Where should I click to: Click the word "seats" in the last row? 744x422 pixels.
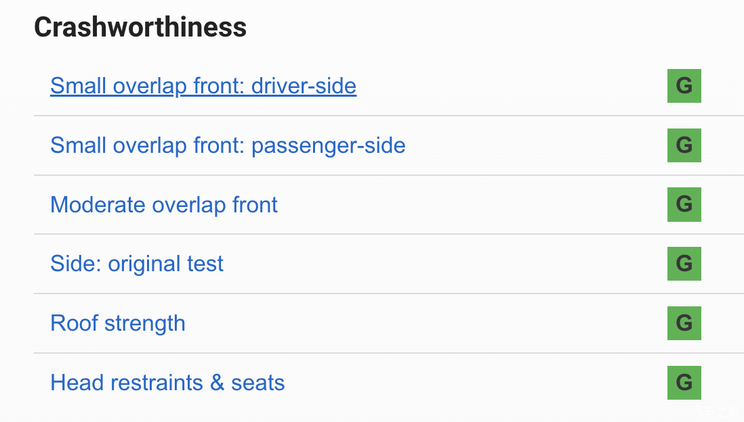257,383
